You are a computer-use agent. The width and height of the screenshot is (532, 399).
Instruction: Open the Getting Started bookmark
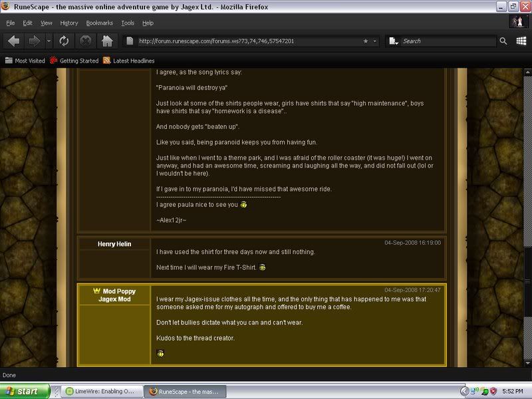74,61
